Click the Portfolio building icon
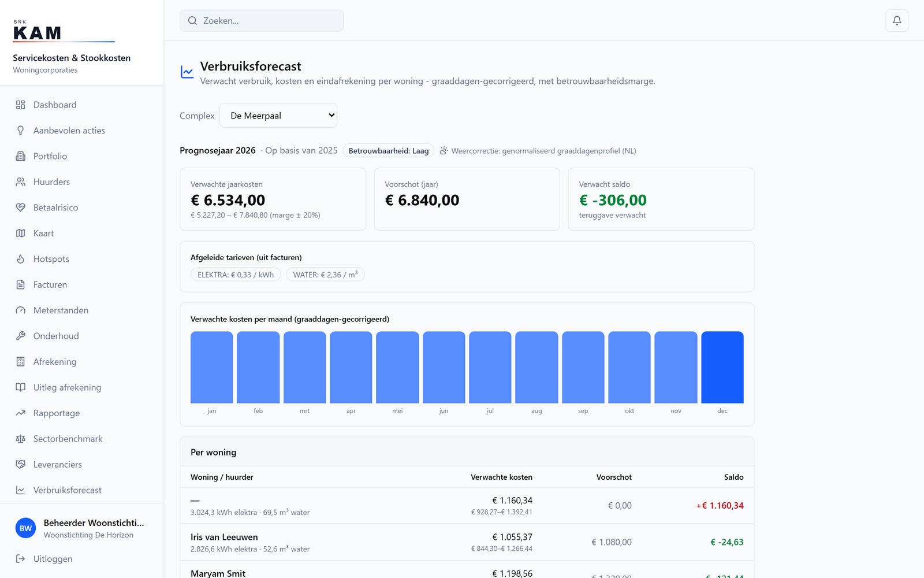Image resolution: width=924 pixels, height=578 pixels. (x=21, y=156)
